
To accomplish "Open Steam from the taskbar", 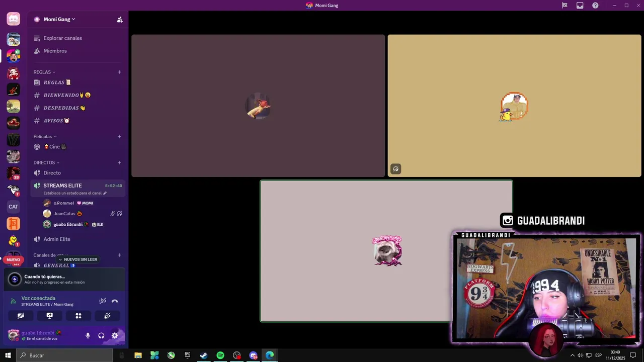I will point(204,355).
